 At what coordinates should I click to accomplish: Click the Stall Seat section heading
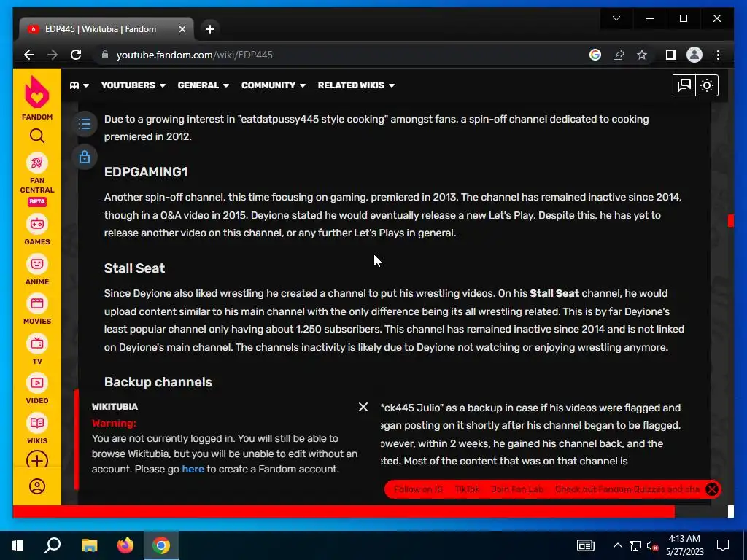tap(134, 268)
